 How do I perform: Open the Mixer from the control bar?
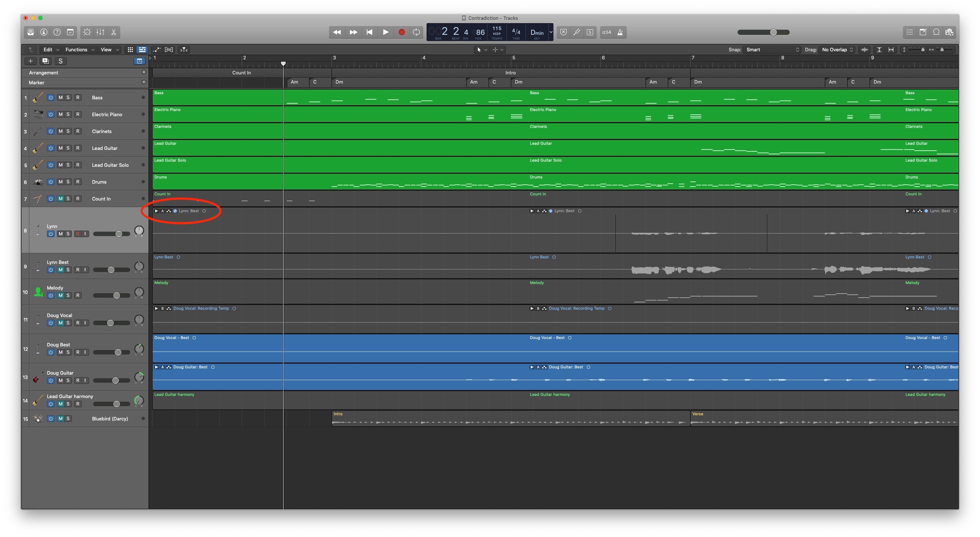[100, 32]
